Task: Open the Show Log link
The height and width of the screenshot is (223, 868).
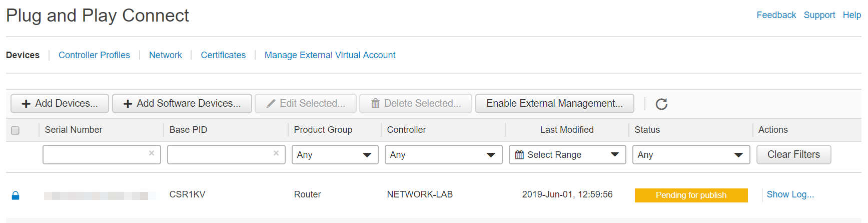Action: click(790, 194)
